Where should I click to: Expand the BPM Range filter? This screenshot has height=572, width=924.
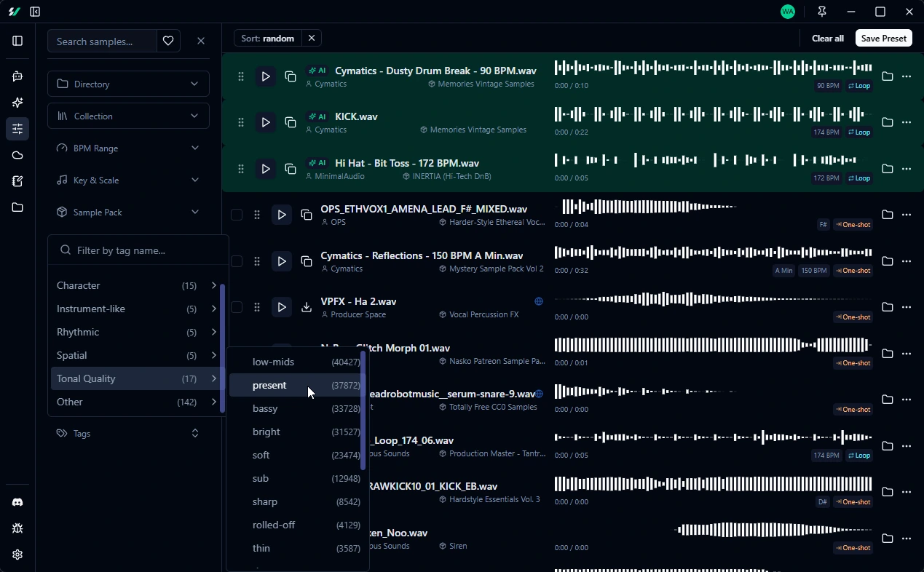point(128,148)
